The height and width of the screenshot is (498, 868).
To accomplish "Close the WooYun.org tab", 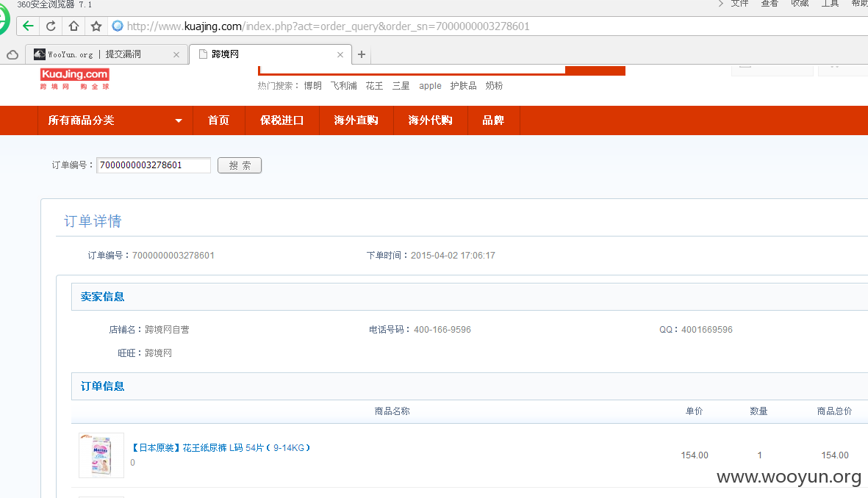I will click(176, 55).
